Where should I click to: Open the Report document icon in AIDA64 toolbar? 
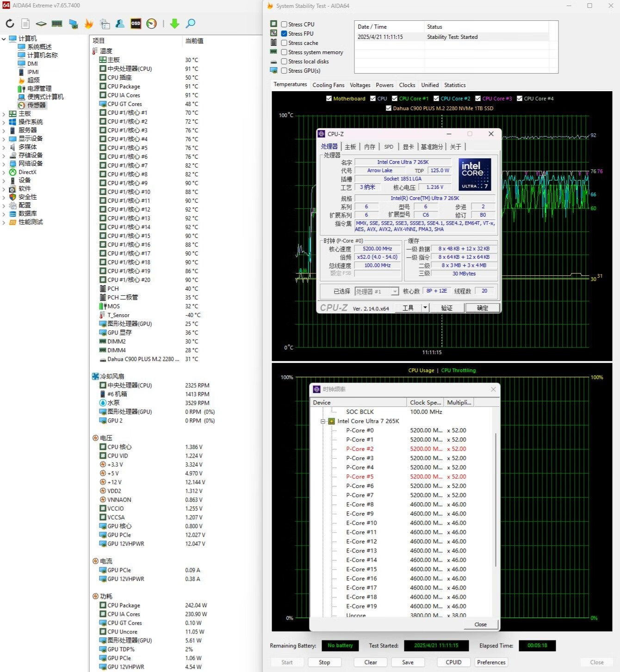25,24
